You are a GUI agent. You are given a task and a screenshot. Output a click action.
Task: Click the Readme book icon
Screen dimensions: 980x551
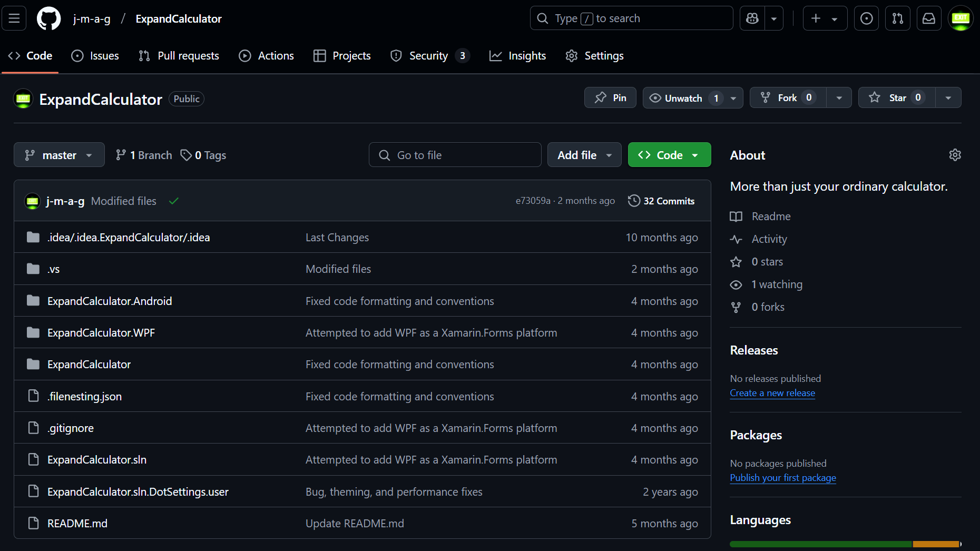click(736, 217)
